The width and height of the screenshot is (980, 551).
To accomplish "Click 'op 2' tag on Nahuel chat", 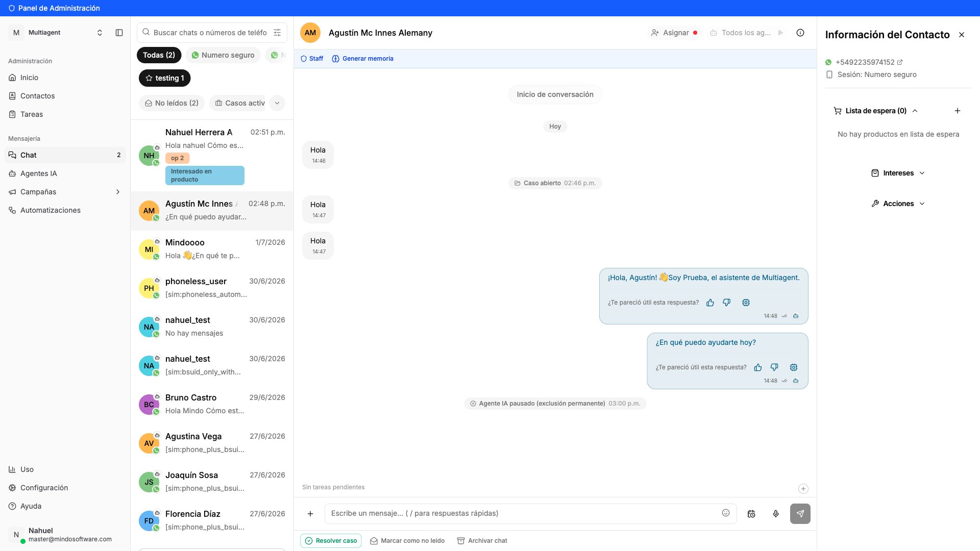I will click(177, 158).
